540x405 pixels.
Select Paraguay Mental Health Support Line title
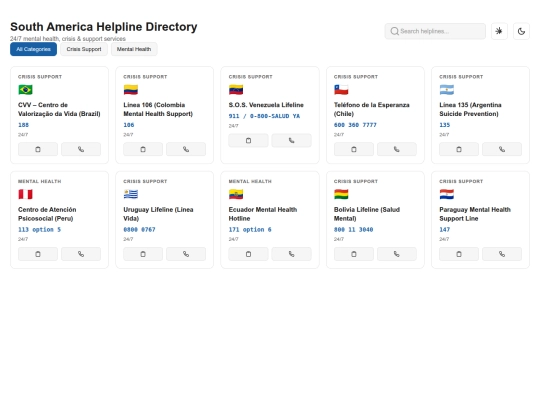click(475, 214)
